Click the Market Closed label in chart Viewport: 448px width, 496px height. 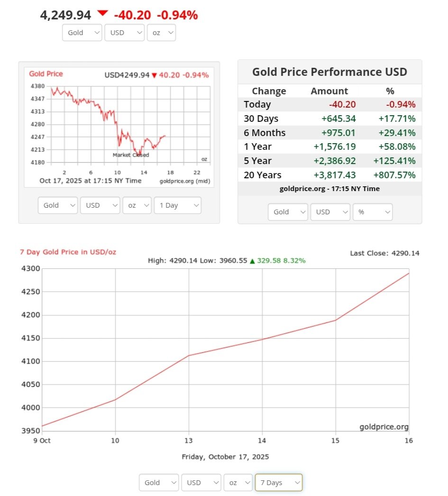131,155
